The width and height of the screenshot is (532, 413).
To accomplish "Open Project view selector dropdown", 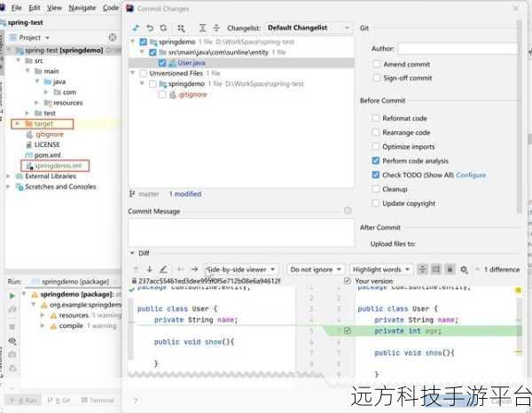I will 48,37.
